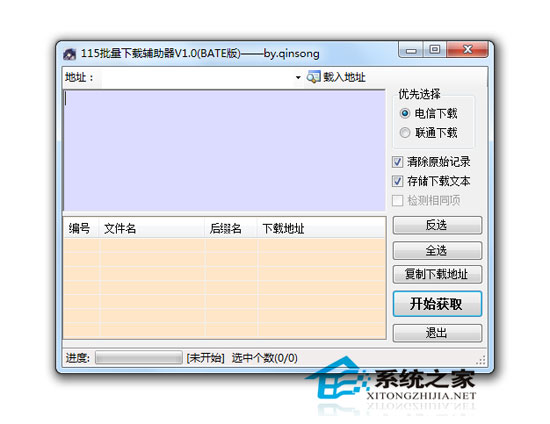This screenshot has width=550, height=424.
Task: Click the 选中个数(0/0) status text
Action: (264, 358)
